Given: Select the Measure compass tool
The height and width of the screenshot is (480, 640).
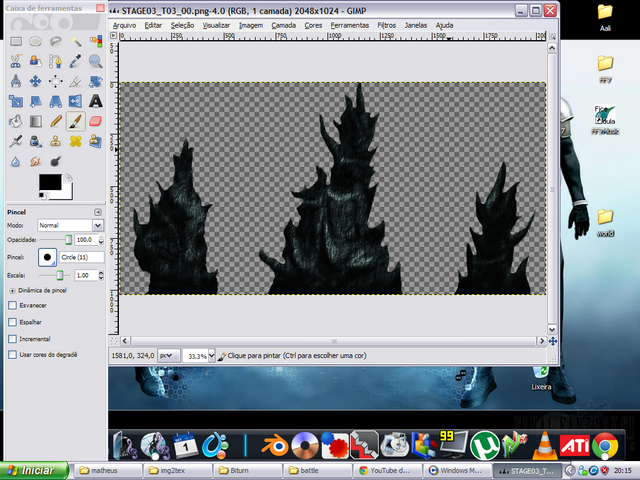Looking at the screenshot, I should tap(16, 81).
